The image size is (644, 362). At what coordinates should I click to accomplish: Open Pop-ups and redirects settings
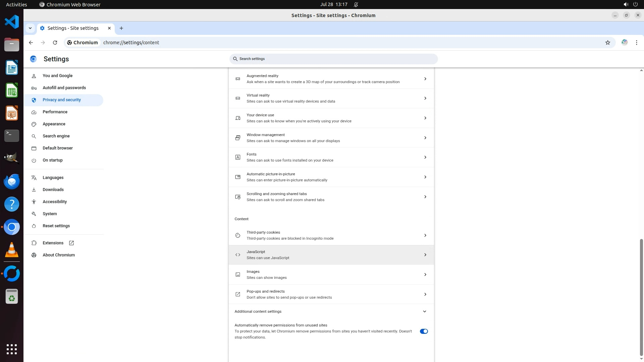tap(331, 294)
